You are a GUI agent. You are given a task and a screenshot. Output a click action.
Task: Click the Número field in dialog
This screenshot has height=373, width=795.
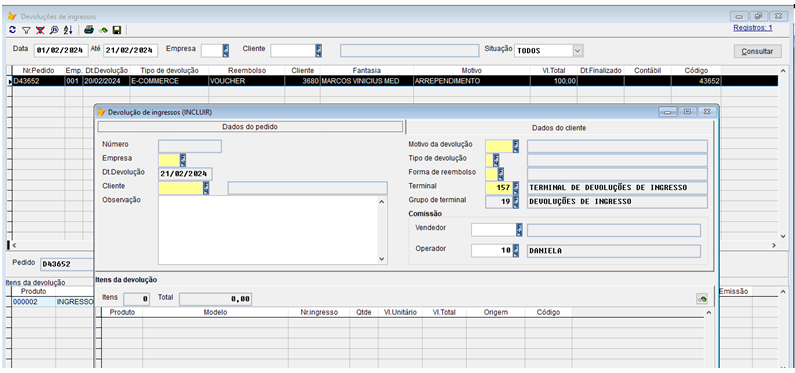[190, 146]
